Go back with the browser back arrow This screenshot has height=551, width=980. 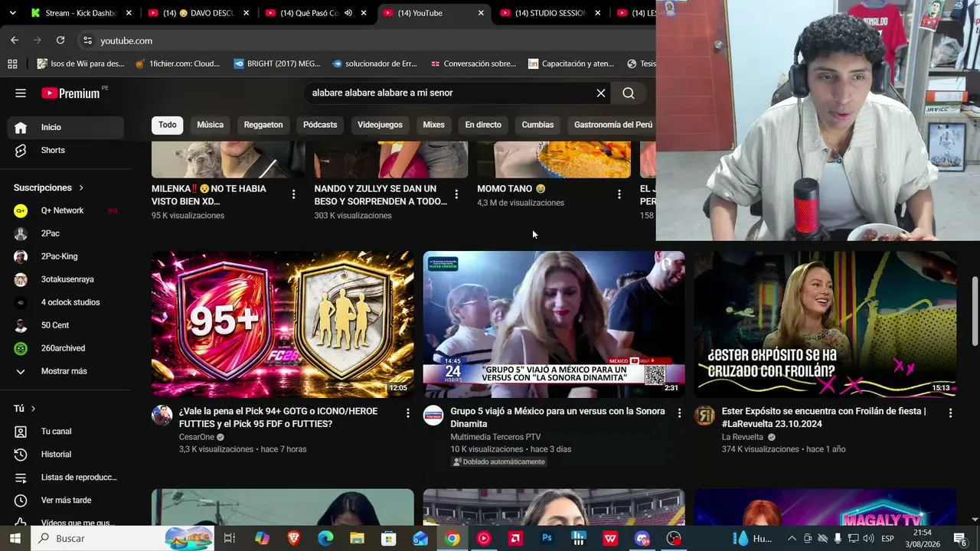coord(15,41)
